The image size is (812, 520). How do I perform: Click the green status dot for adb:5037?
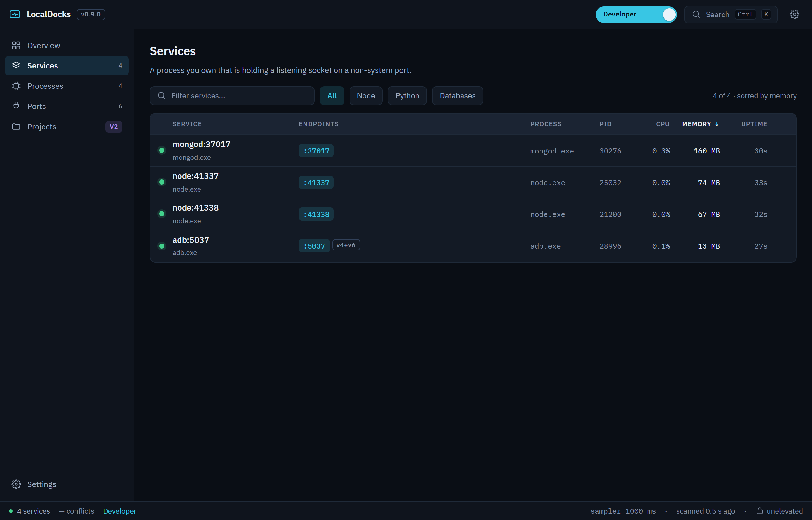tap(162, 246)
